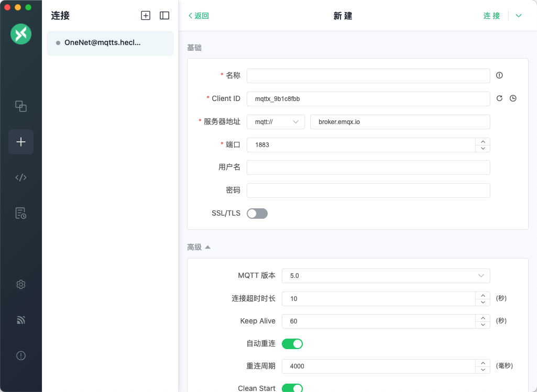Open the Connections view in sidebar
537x392 pixels.
(21, 106)
